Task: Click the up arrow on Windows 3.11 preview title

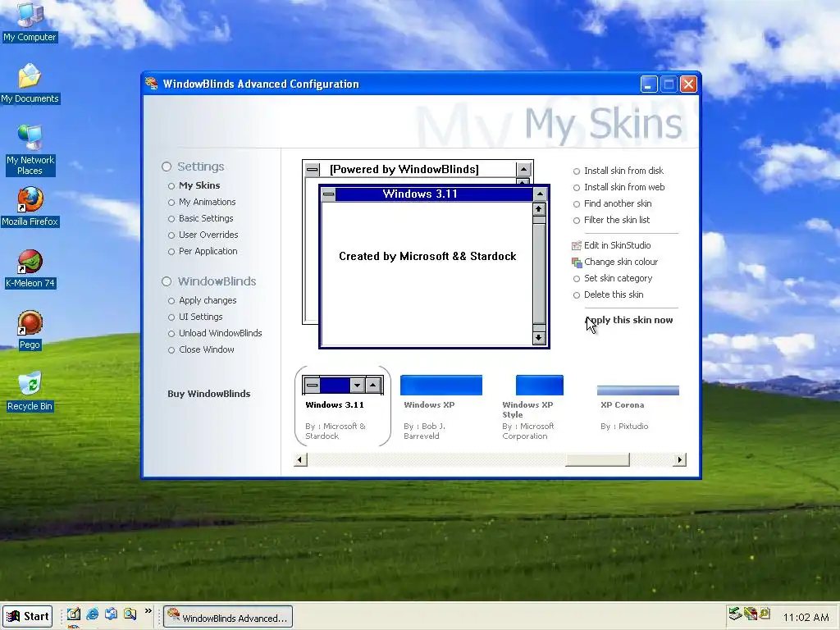Action: pos(540,194)
